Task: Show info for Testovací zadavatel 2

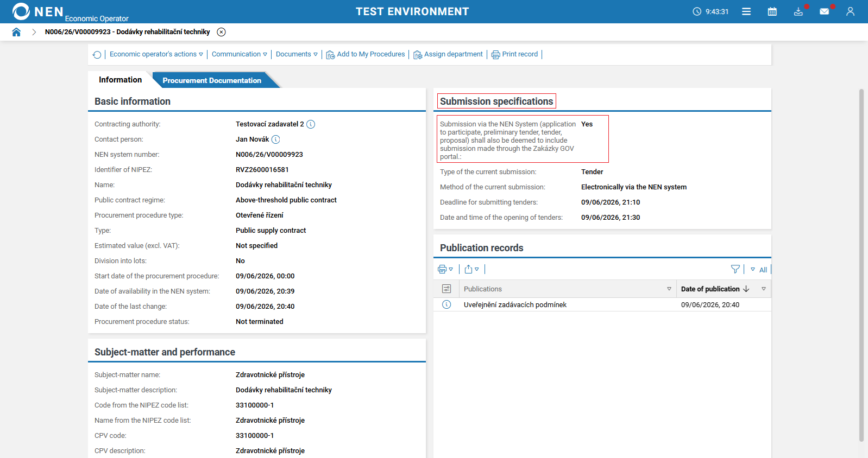Action: point(311,124)
